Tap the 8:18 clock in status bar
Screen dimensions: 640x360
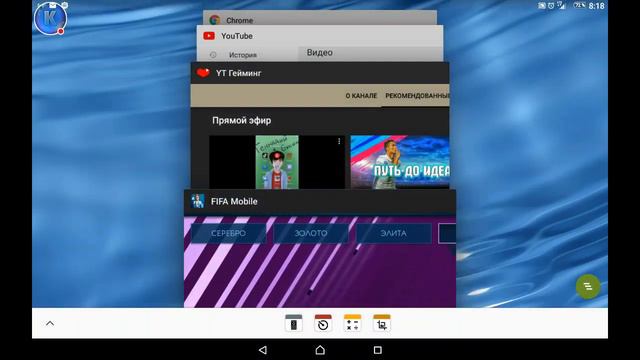[596, 6]
